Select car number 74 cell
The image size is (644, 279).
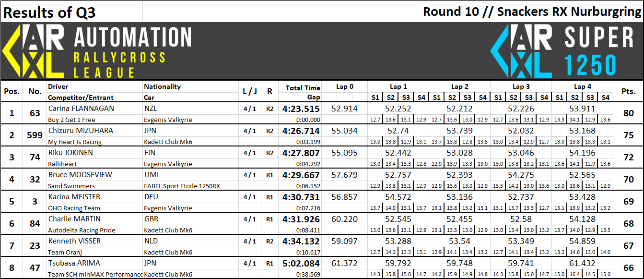point(35,158)
